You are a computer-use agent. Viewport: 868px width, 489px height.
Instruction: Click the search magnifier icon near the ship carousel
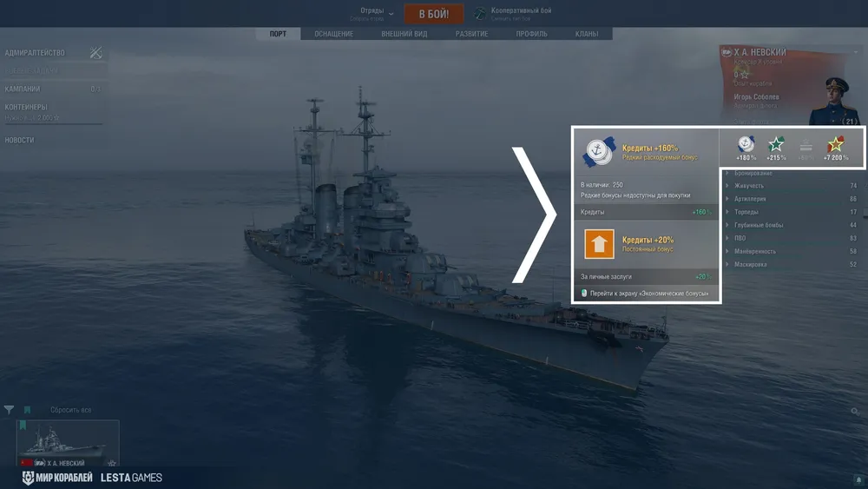(855, 411)
